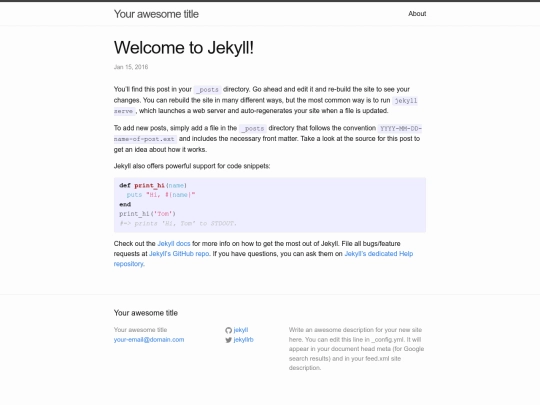Click the 'jekyll' inline code text
The width and height of the screenshot is (540, 405).
405,101
